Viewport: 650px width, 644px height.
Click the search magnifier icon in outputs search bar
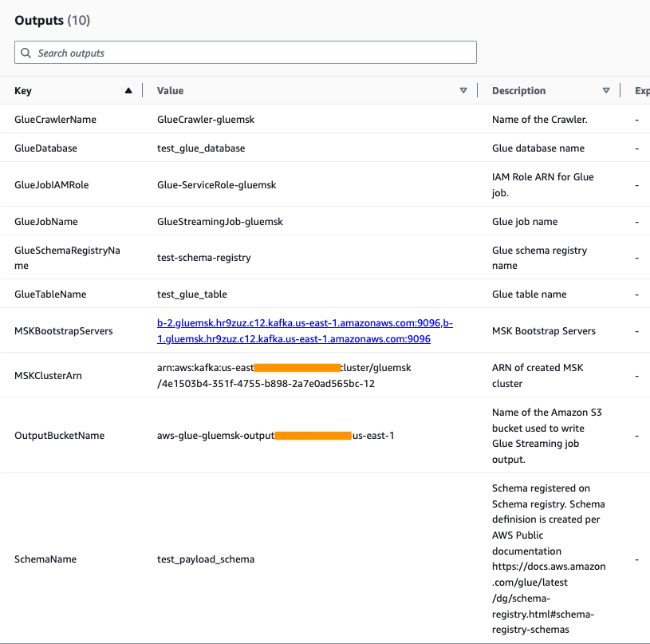click(26, 52)
